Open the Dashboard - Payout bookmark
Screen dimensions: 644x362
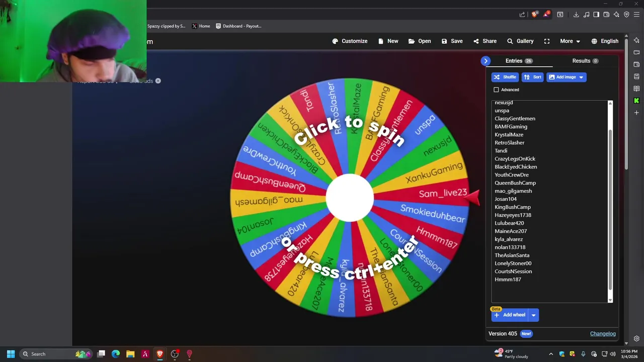click(238, 26)
